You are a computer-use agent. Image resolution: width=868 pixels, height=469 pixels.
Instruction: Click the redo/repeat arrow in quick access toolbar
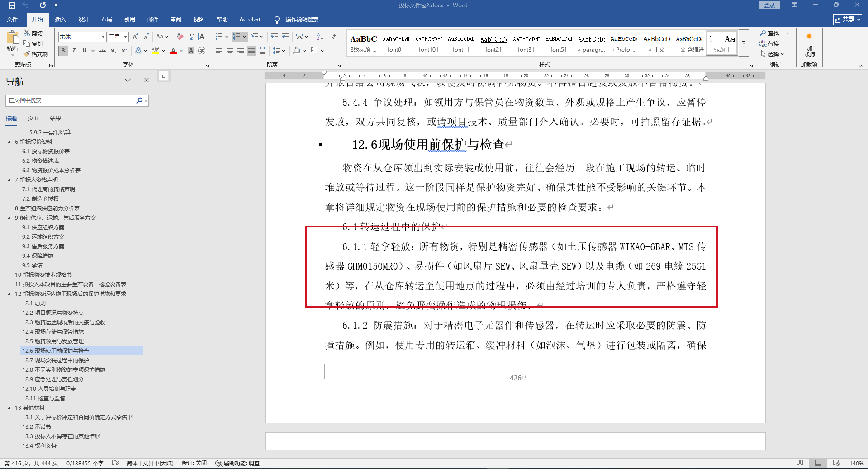43,5
